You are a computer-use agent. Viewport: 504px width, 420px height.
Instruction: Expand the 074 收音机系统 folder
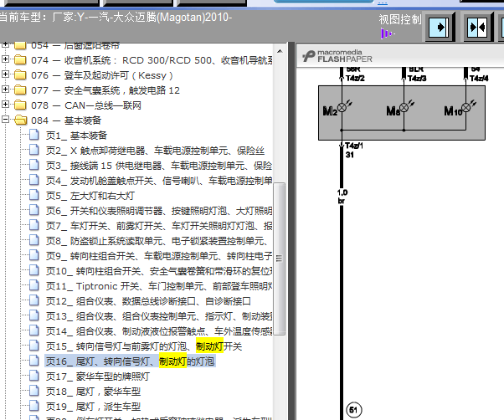point(5,59)
